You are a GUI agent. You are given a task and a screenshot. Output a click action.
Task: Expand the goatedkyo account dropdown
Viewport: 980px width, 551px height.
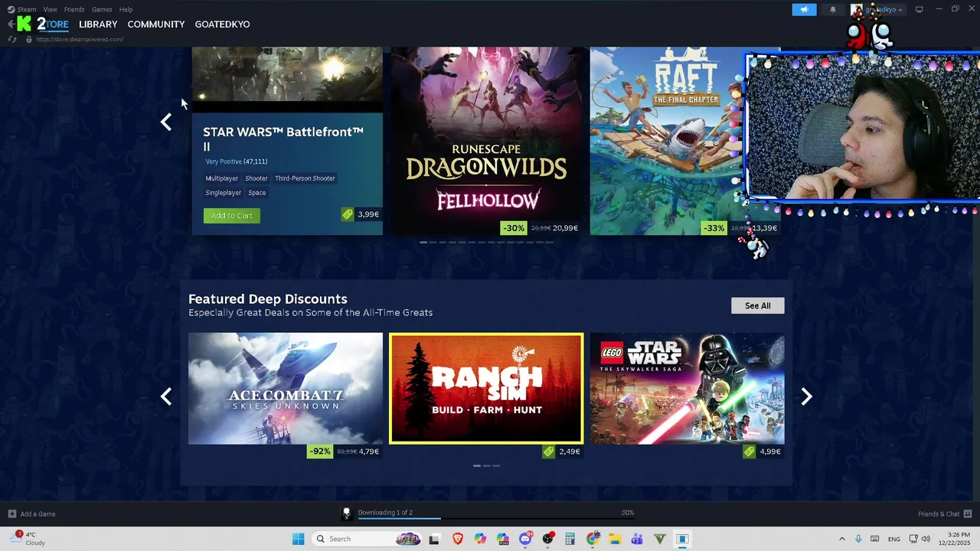(877, 9)
